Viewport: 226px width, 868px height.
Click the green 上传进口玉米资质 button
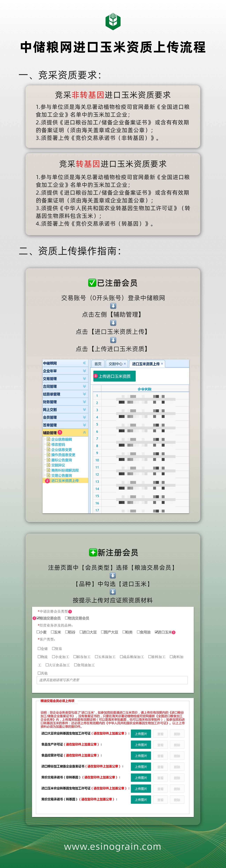(114, 376)
